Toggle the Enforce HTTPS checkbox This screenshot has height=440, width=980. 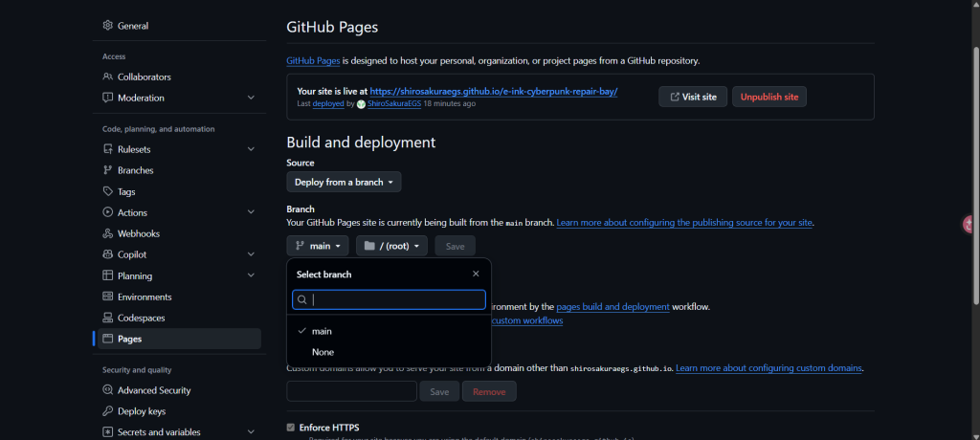click(x=291, y=428)
